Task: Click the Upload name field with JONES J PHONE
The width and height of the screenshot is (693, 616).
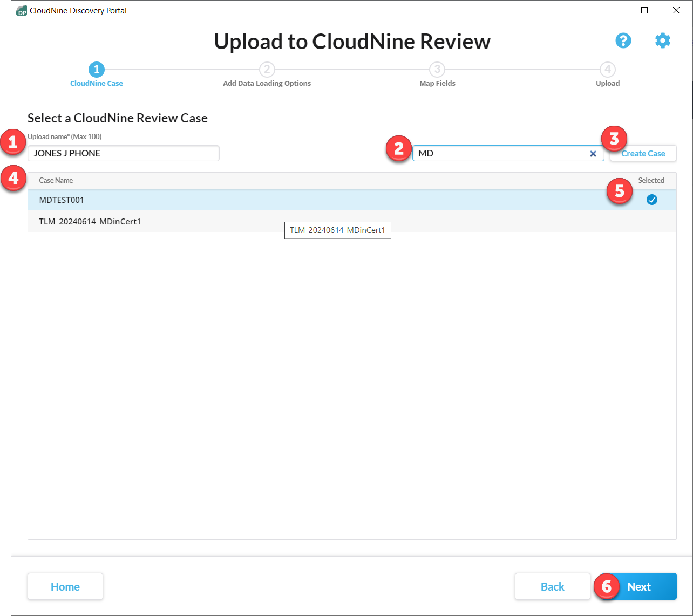Action: point(124,153)
